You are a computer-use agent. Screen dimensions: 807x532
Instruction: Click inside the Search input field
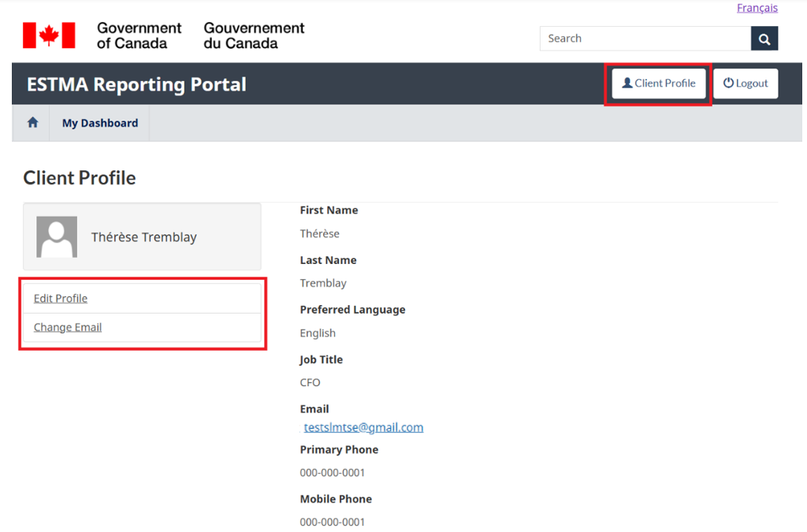pyautogui.click(x=645, y=38)
